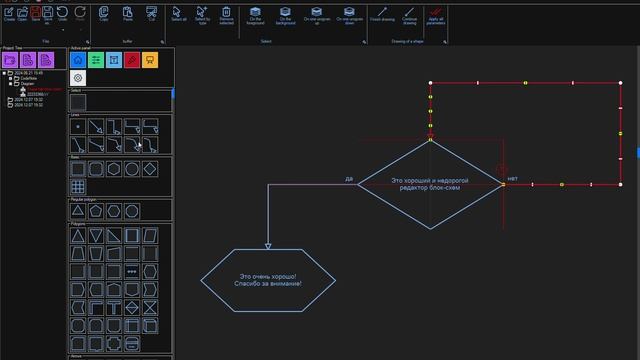Screen dimensions: 640x360
Task: Switch to the orange active panel button
Action: click(150, 60)
